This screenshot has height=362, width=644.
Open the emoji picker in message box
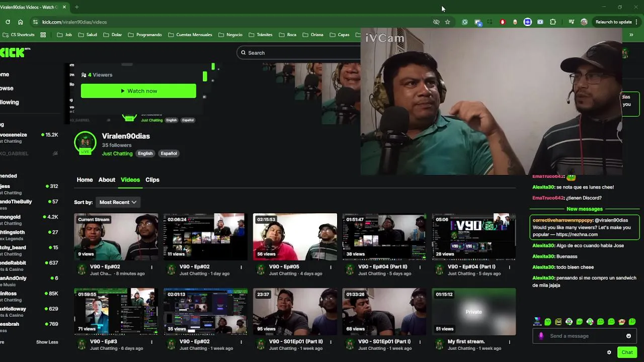tap(628, 336)
